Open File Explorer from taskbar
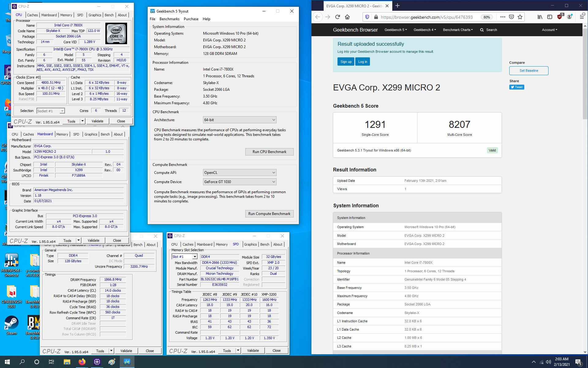Image resolution: width=588 pixels, height=368 pixels. [67, 362]
